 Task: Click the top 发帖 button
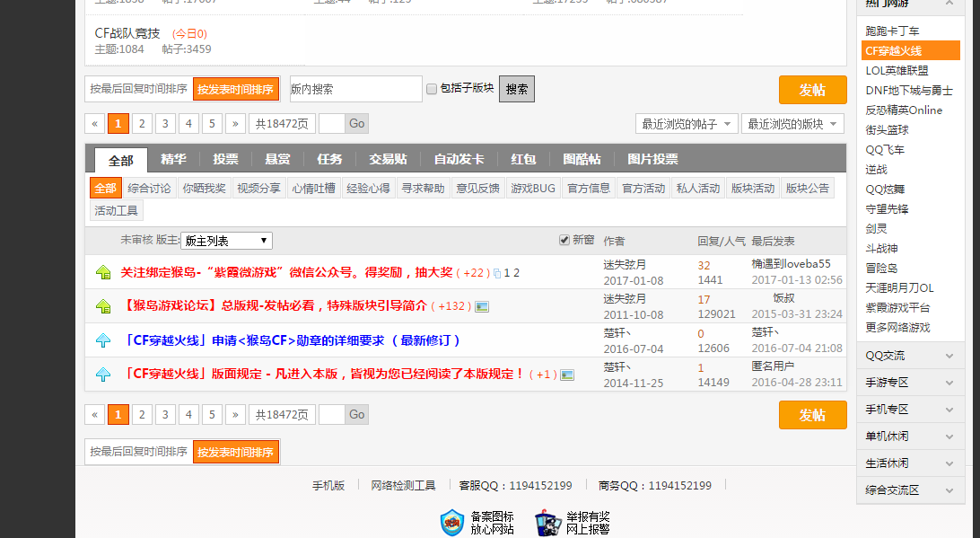tap(812, 90)
